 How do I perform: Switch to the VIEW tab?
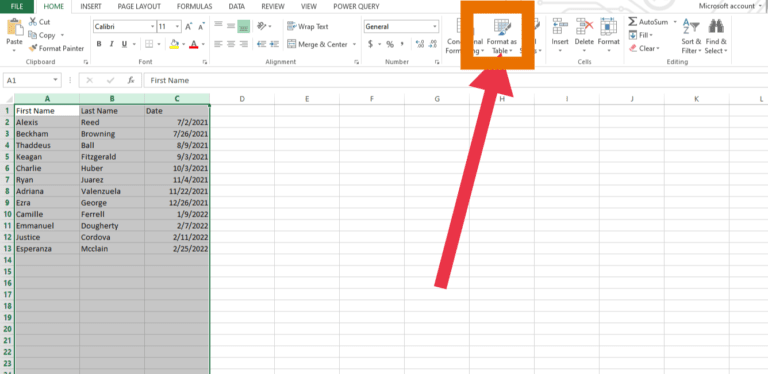[309, 6]
